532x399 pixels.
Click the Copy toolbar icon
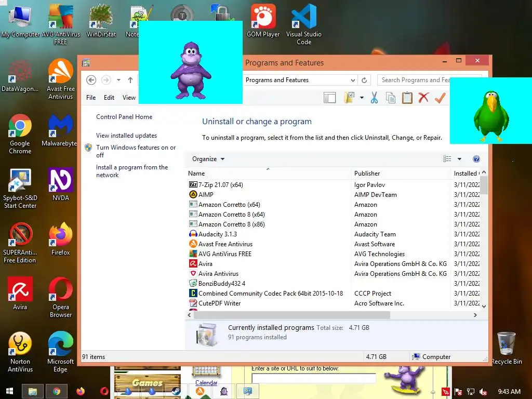391,98
